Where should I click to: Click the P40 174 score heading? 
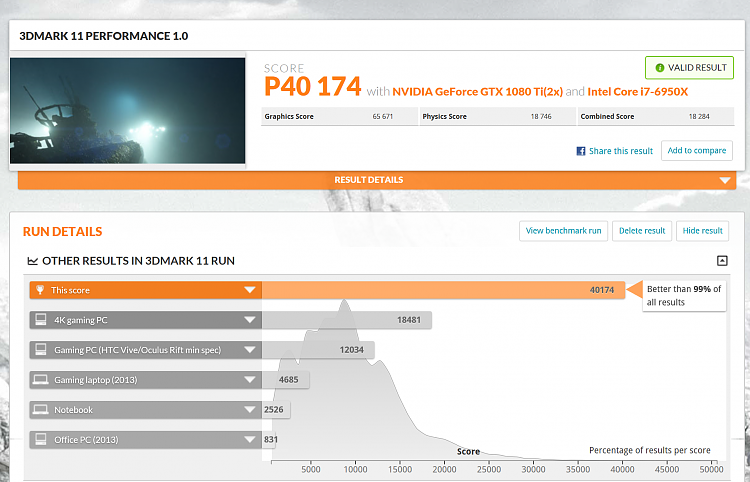(x=312, y=87)
